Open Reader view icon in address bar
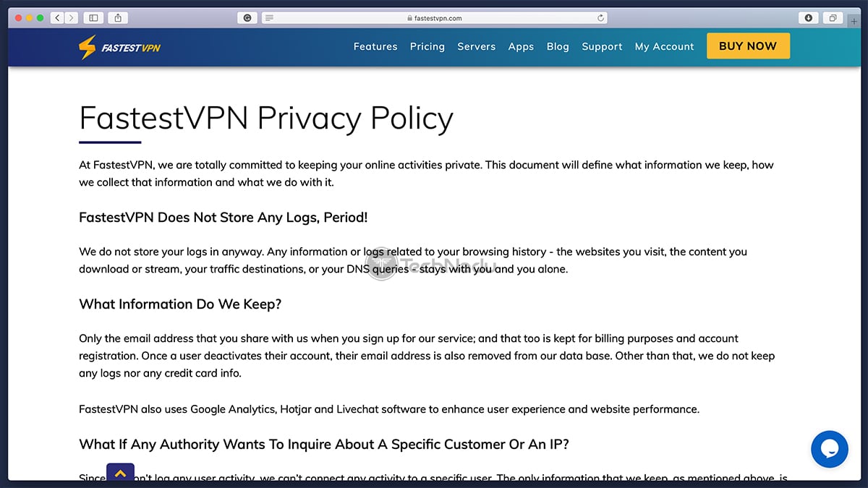Screen dimensions: 868x488 pos(268,18)
